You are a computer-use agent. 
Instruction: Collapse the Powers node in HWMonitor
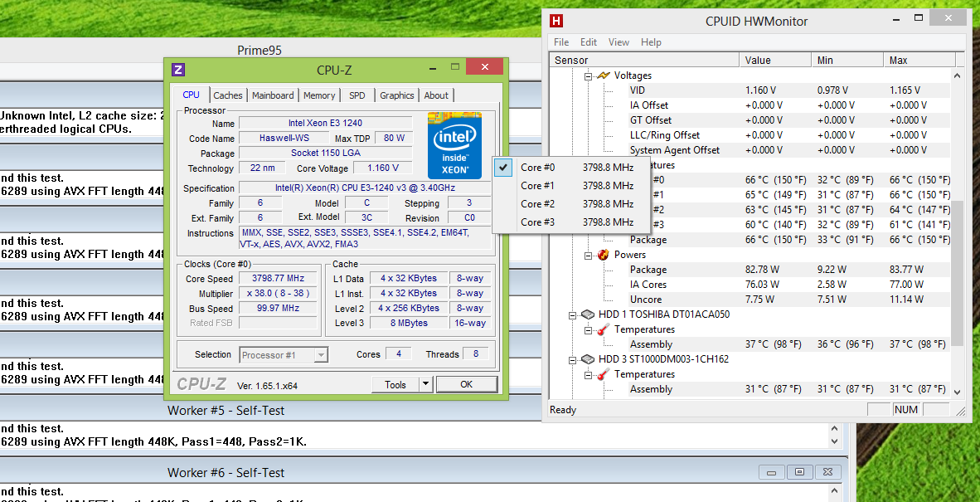588,255
